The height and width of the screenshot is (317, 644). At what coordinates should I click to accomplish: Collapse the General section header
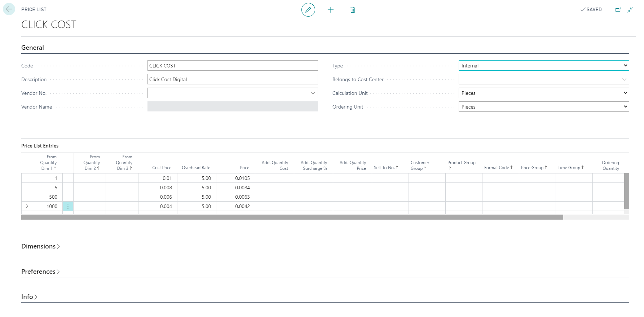(32, 48)
